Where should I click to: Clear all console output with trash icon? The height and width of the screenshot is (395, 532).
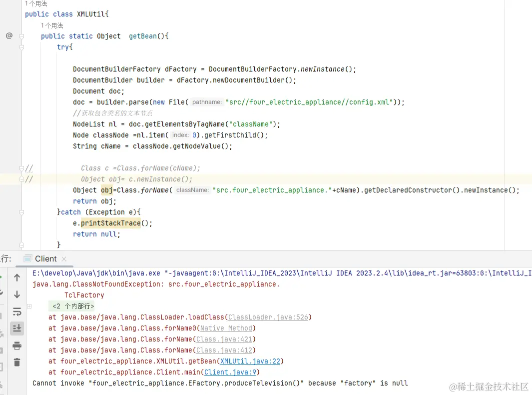(x=17, y=362)
